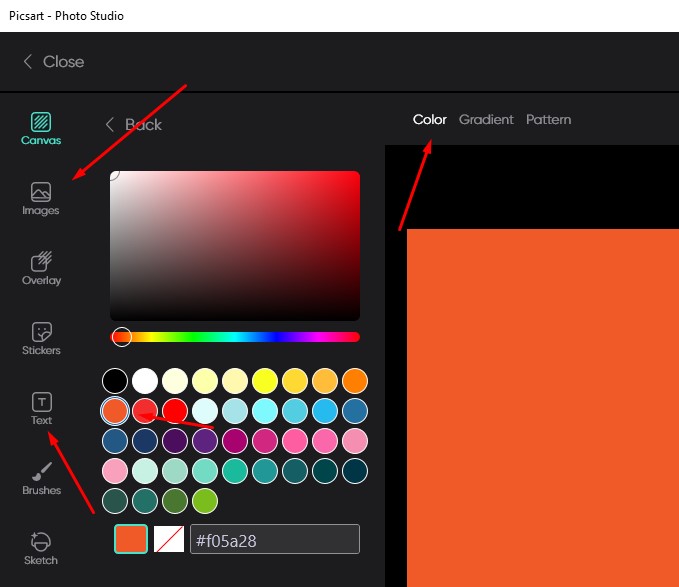Open the Sketch tool
The height and width of the screenshot is (587, 679).
[x=41, y=548]
